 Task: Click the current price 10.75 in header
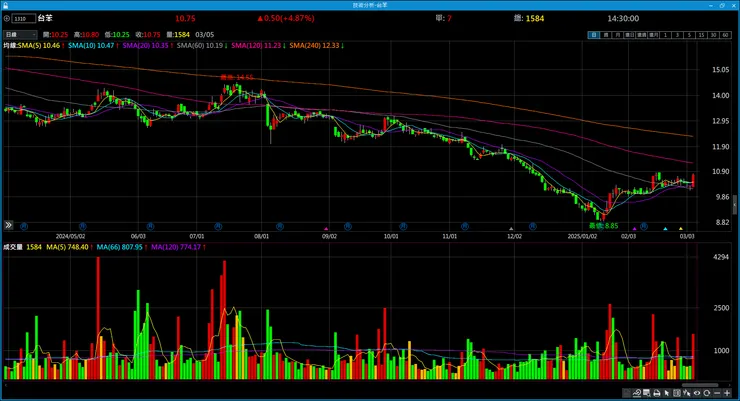pyautogui.click(x=185, y=18)
